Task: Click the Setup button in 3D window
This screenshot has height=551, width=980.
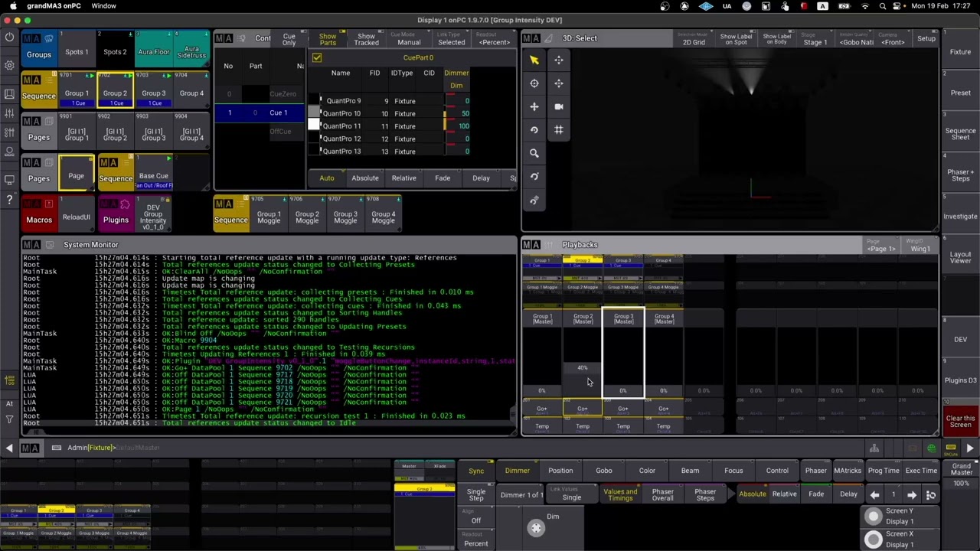Action: coord(926,39)
